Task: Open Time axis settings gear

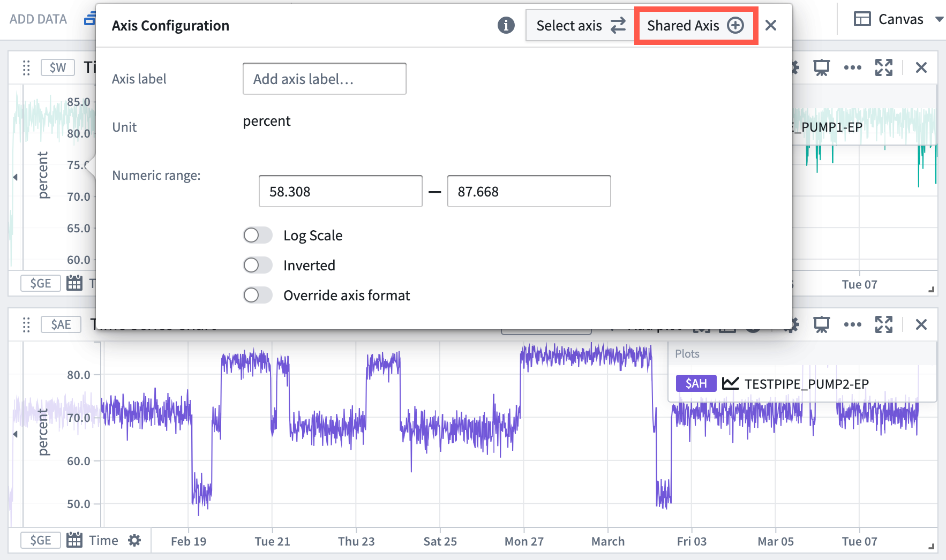Action: tap(134, 540)
